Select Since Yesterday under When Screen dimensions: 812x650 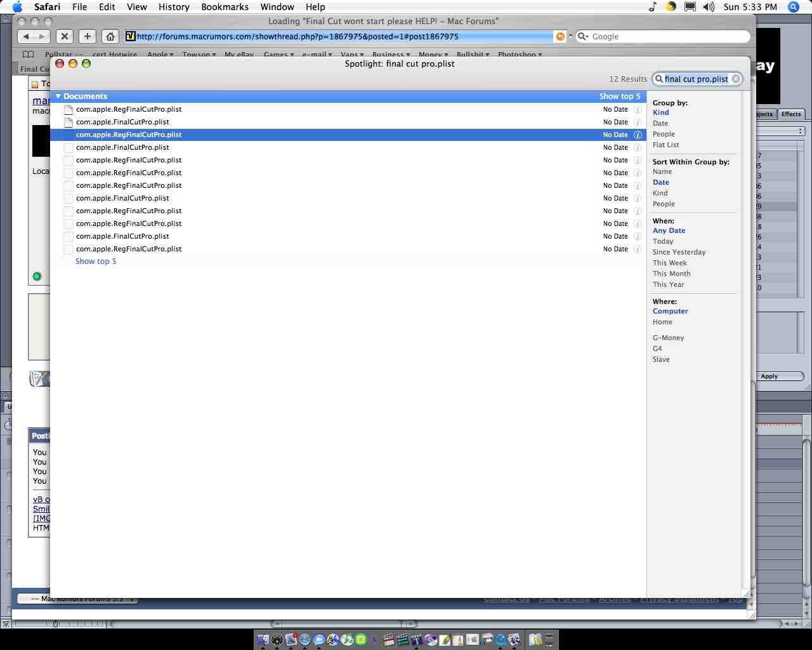tap(679, 252)
